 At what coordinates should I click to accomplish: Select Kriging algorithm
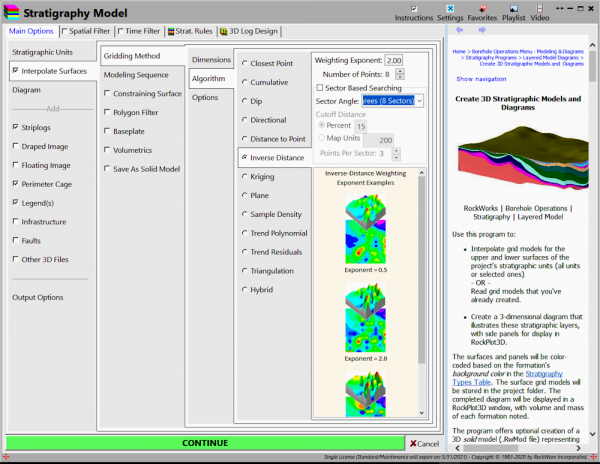tap(245, 176)
